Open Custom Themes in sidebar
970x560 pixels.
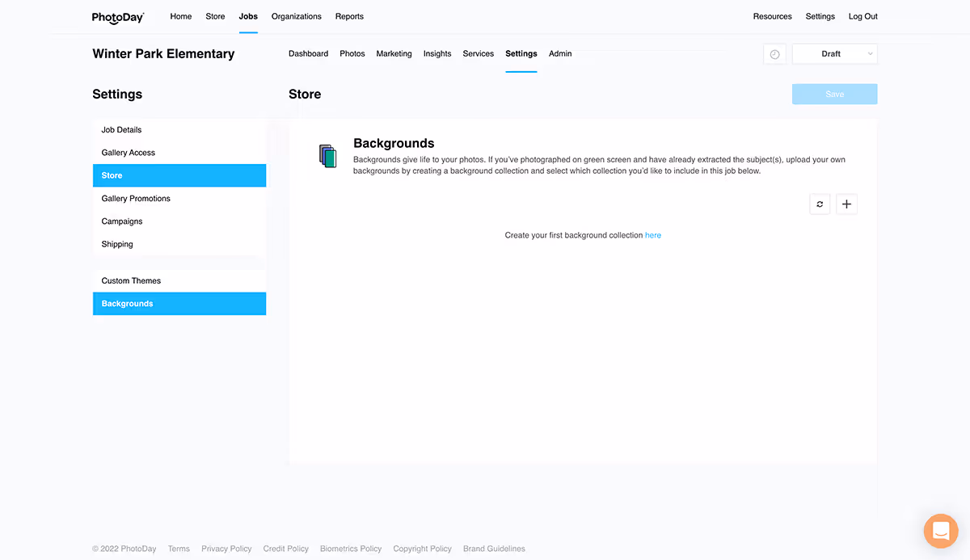pos(179,281)
